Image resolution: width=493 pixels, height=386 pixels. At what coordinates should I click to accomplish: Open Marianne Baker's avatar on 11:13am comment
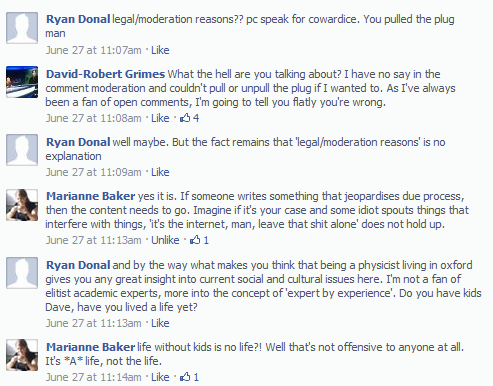pyautogui.click(x=22, y=205)
